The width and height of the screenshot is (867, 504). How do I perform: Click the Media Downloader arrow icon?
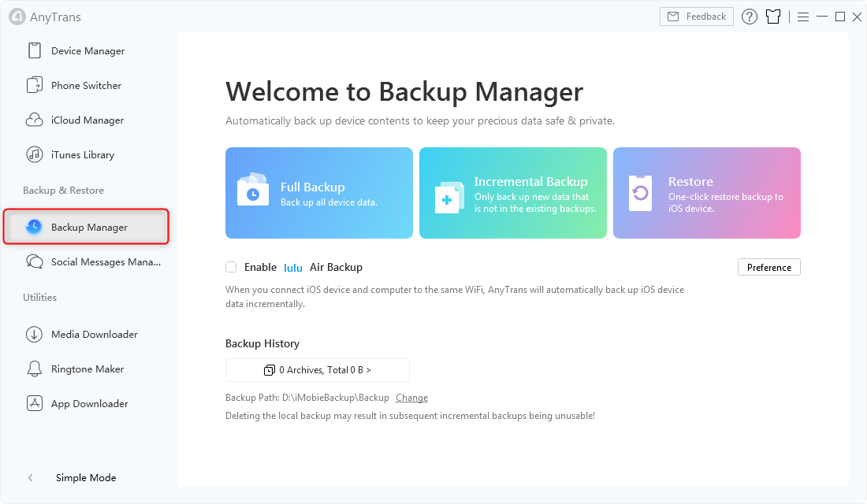tap(34, 335)
